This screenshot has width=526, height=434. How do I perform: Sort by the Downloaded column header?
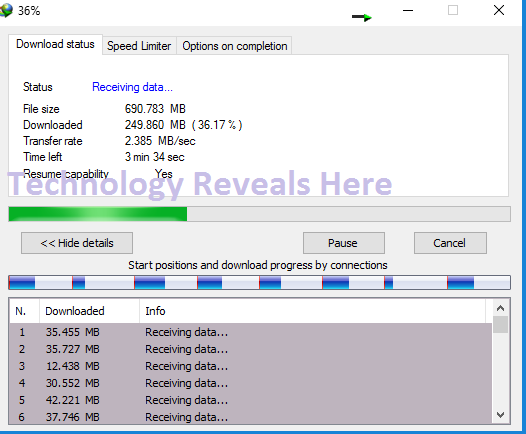point(90,311)
